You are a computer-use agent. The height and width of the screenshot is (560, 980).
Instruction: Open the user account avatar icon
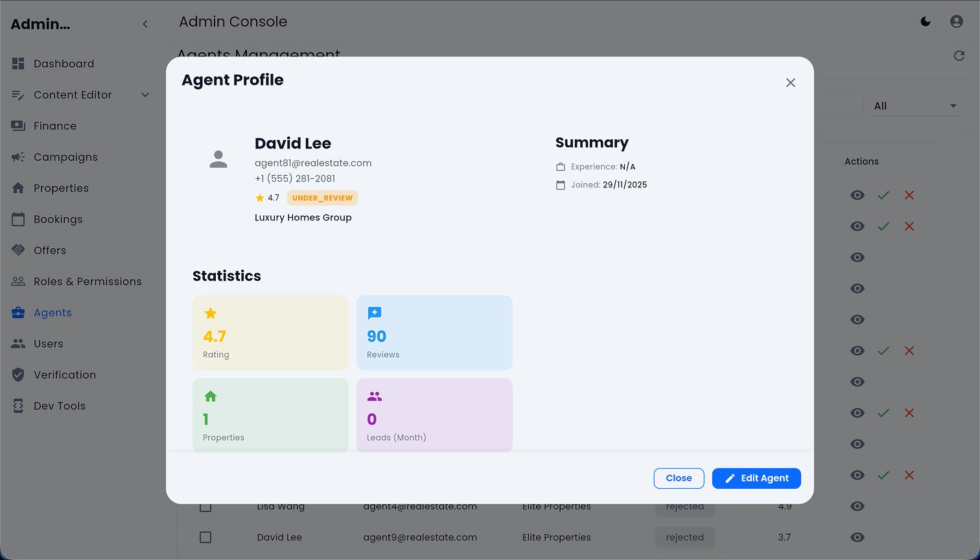click(x=956, y=21)
